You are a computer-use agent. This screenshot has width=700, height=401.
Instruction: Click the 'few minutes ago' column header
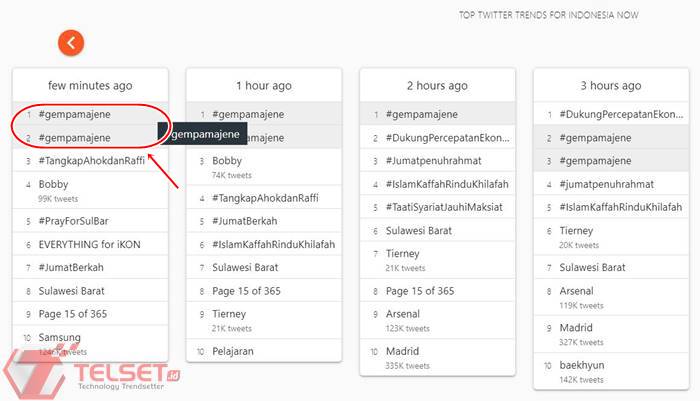90,86
